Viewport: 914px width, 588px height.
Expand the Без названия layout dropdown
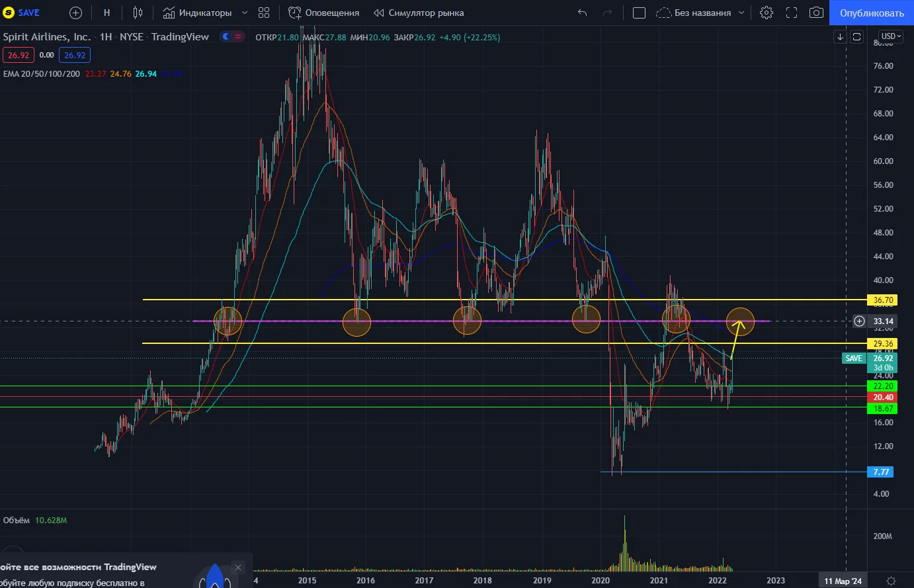(741, 13)
